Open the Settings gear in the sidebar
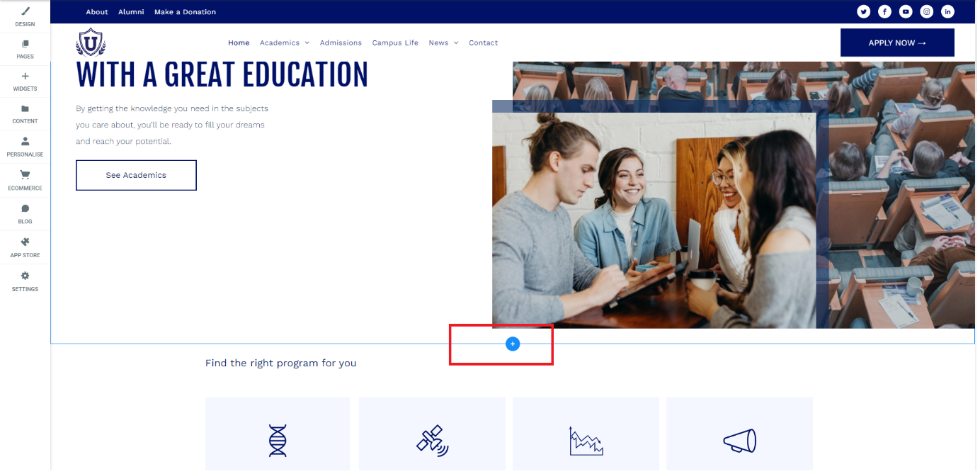The image size is (980, 474). coord(25,283)
